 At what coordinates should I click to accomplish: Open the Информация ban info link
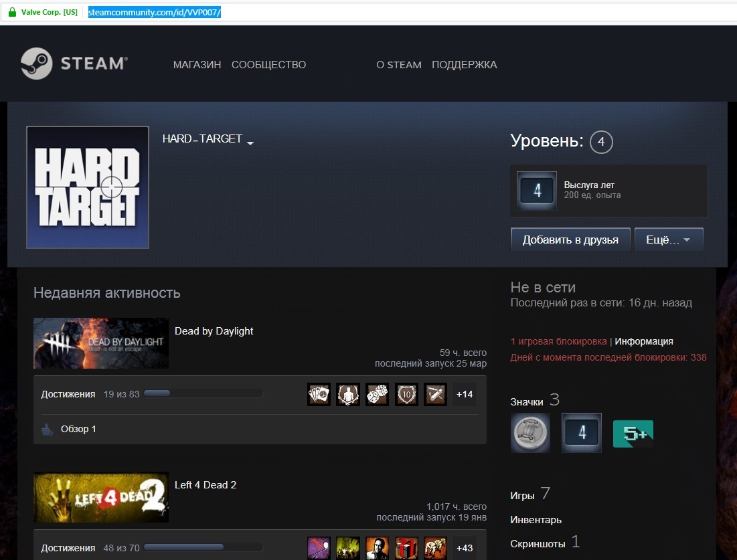(644, 341)
